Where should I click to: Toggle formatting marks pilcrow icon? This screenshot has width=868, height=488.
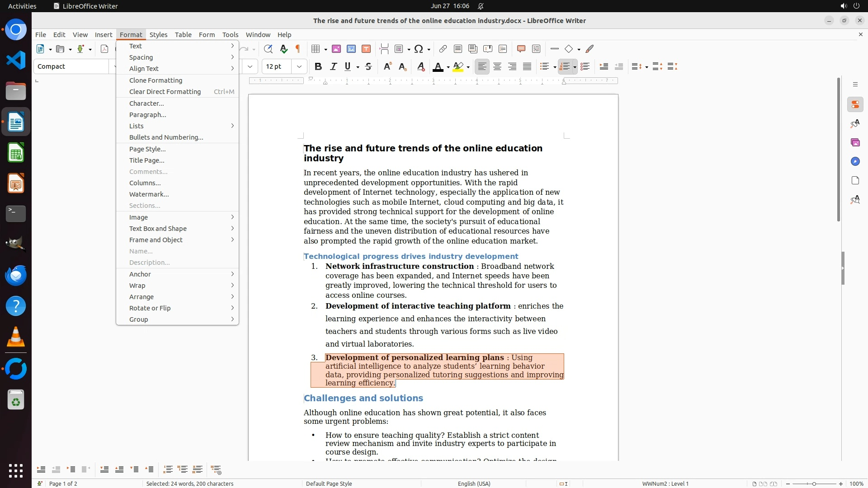[x=298, y=49]
